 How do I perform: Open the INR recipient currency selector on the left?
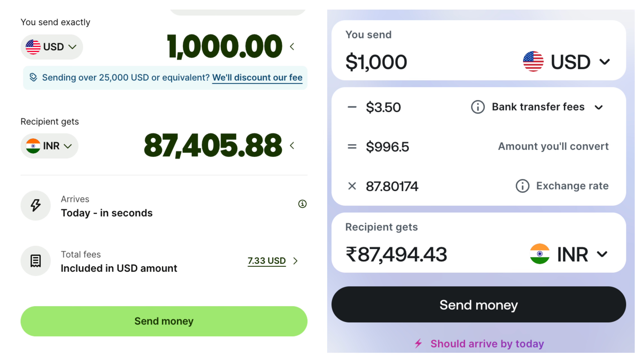pyautogui.click(x=49, y=146)
